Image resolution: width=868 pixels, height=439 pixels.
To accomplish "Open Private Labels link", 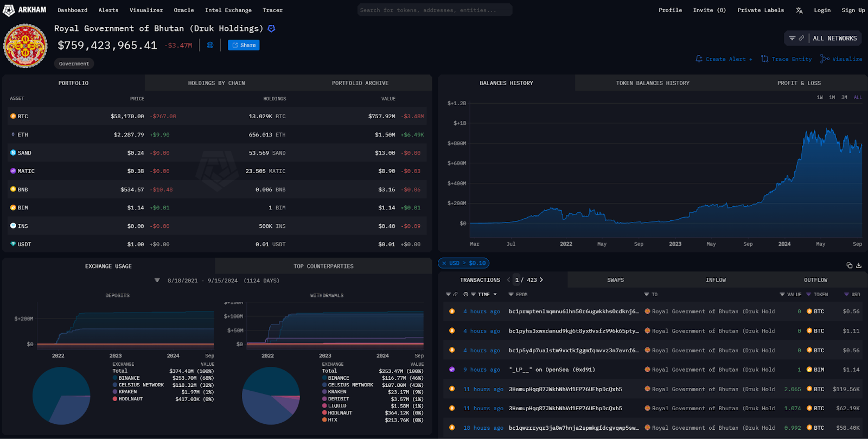I will click(761, 10).
